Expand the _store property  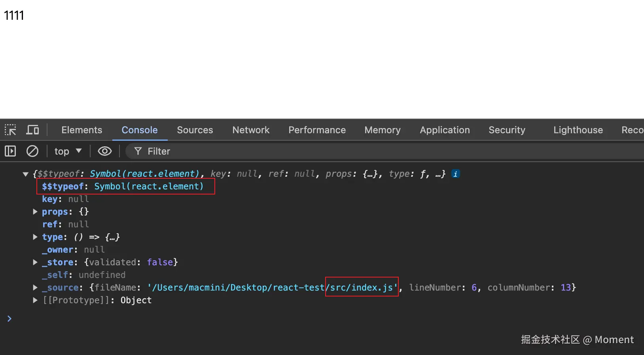[x=35, y=262]
